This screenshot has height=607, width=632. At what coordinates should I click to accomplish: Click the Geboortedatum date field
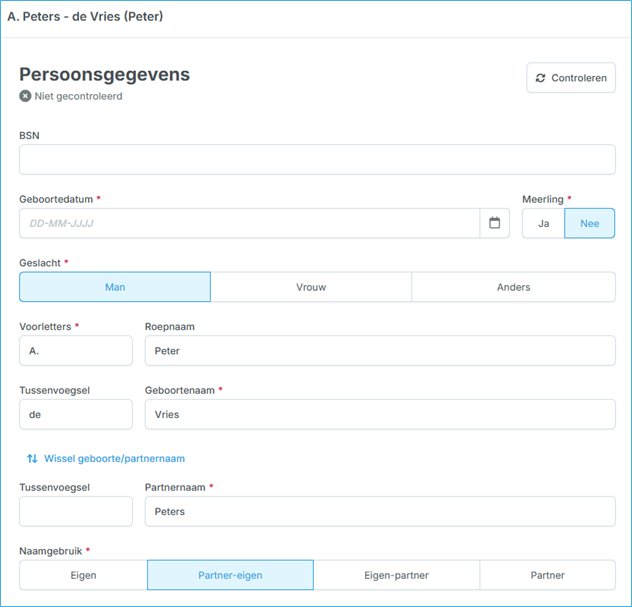tap(250, 223)
